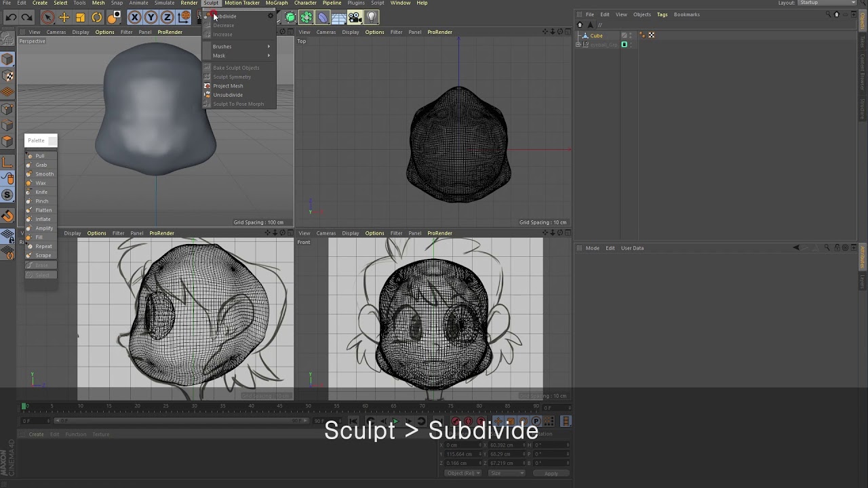The height and width of the screenshot is (488, 868).
Task: Toggle the Z axis lock
Action: tap(167, 17)
